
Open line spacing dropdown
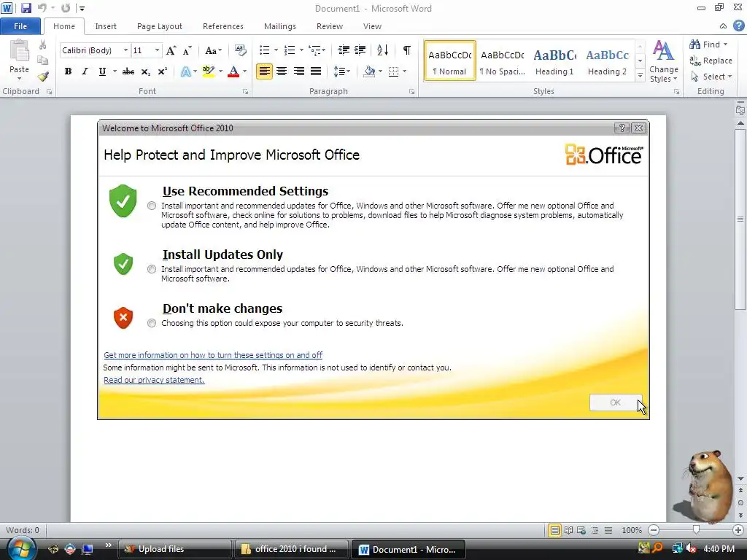(x=342, y=71)
